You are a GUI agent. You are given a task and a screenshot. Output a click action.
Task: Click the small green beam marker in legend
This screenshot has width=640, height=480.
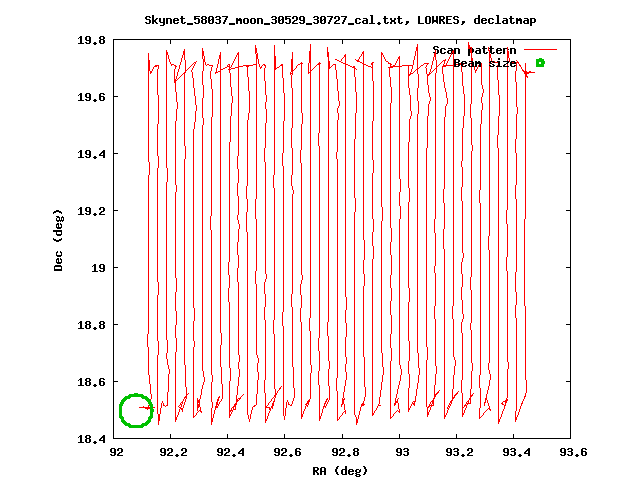point(540,63)
